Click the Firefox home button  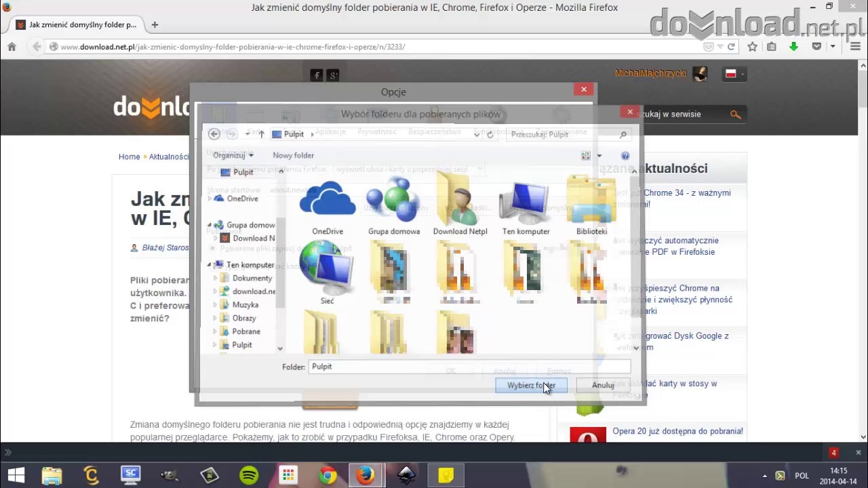click(x=12, y=47)
